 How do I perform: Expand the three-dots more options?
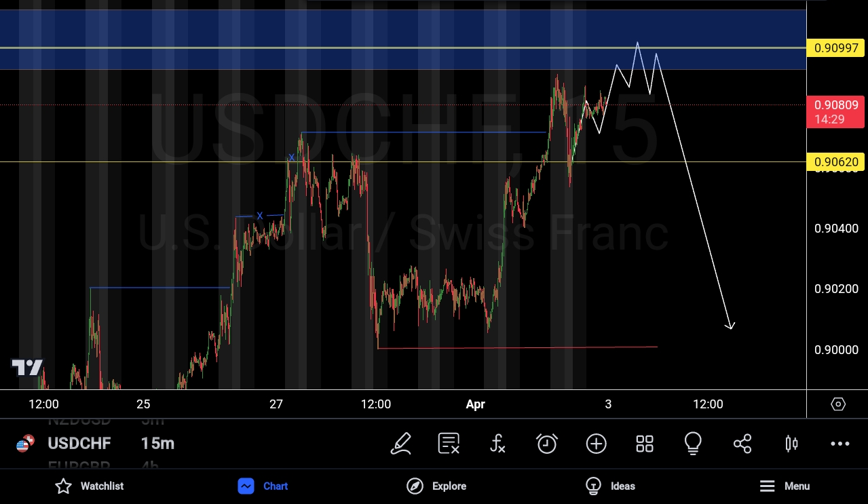coord(839,444)
